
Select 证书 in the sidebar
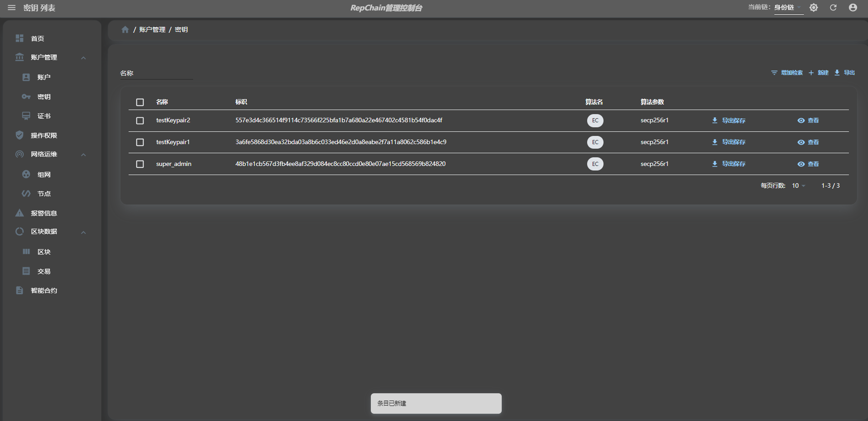coord(44,116)
